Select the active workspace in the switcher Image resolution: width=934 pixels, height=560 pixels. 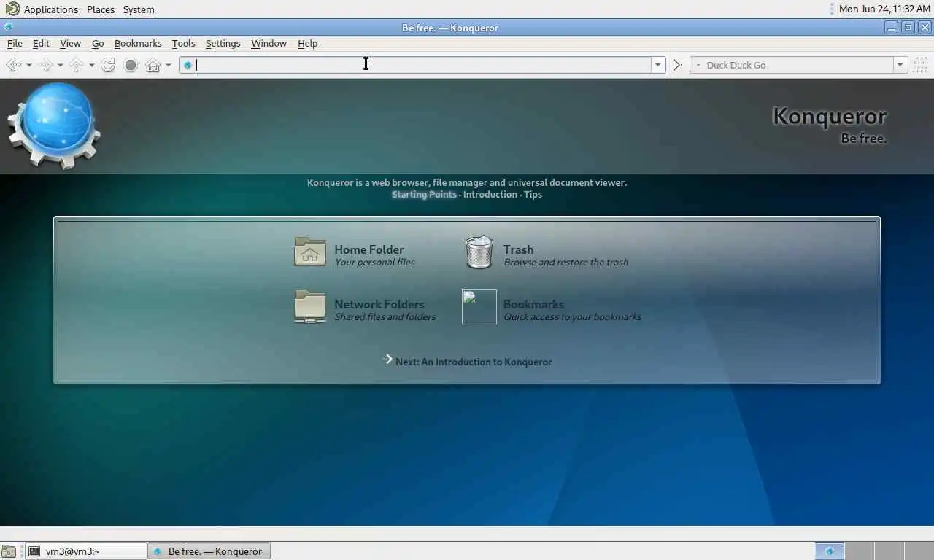[829, 551]
